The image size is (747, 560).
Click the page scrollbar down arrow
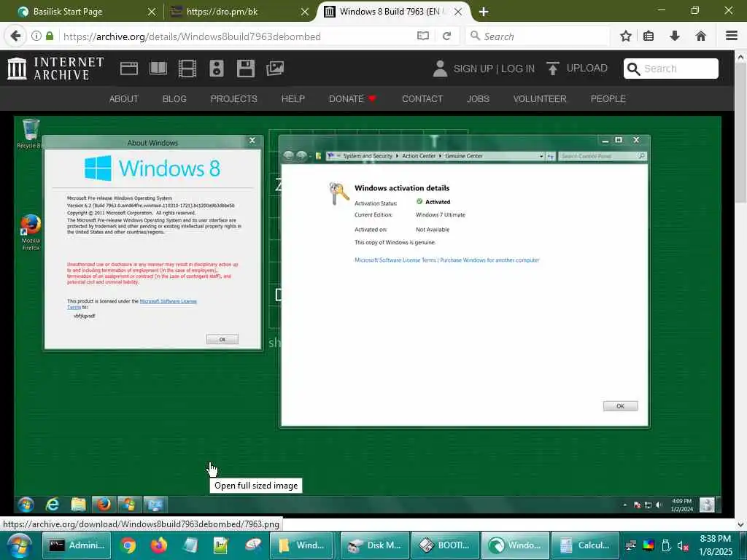740,525
